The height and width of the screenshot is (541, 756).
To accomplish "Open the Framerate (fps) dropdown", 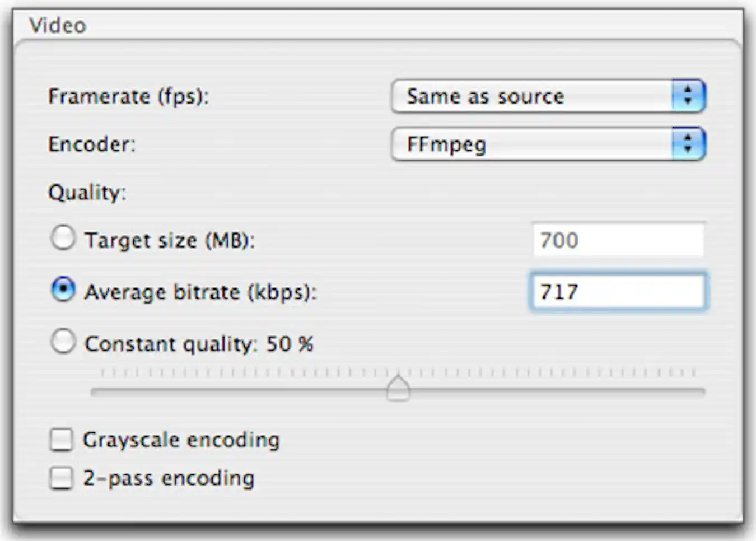I will pos(549,96).
